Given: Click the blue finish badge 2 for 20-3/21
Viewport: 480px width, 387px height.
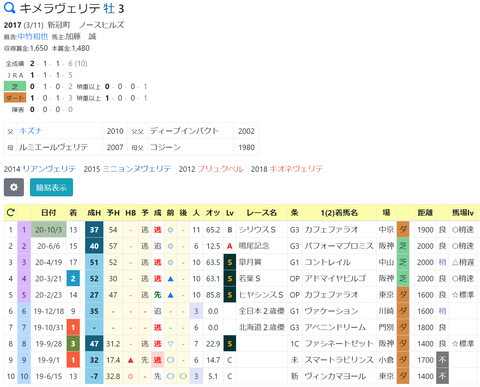Looking at the screenshot, I should click(x=73, y=278).
